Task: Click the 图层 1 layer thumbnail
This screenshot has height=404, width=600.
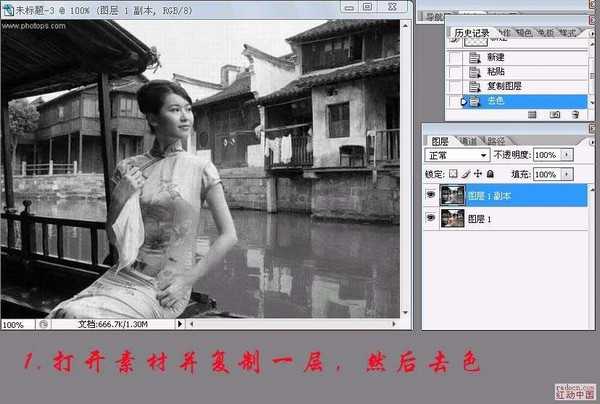Action: click(452, 218)
